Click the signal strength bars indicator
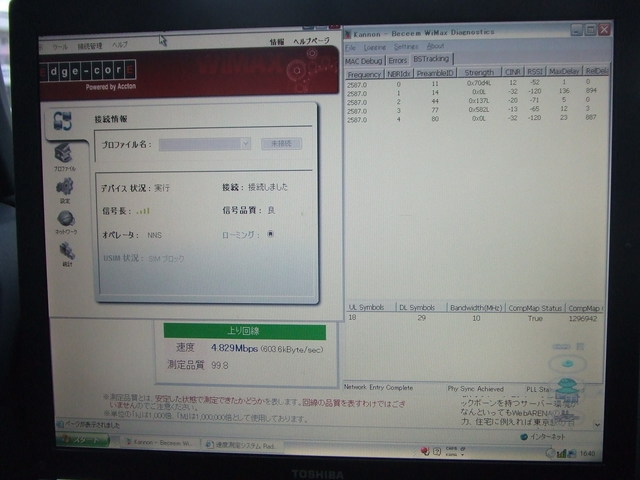Screen dimensions: 640x480 [143, 211]
